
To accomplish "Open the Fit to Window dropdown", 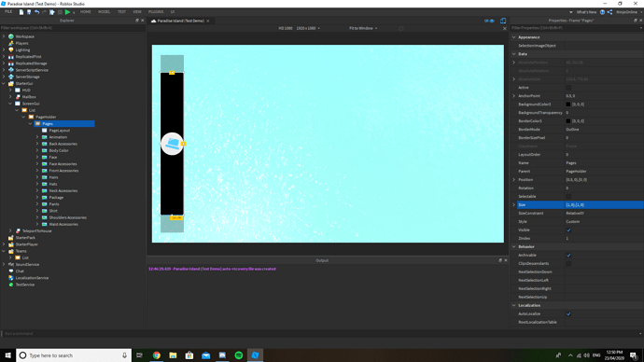I will (363, 28).
